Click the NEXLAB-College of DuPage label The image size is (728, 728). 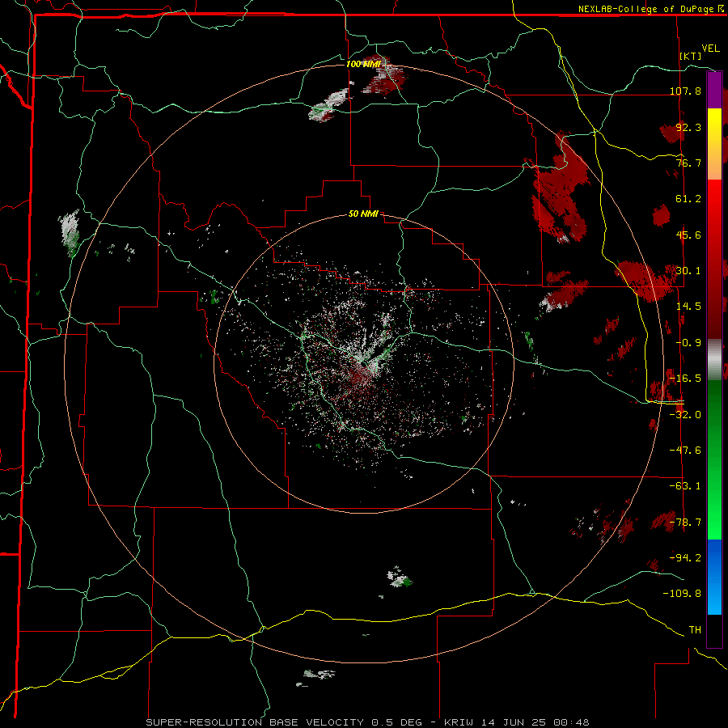645,9
